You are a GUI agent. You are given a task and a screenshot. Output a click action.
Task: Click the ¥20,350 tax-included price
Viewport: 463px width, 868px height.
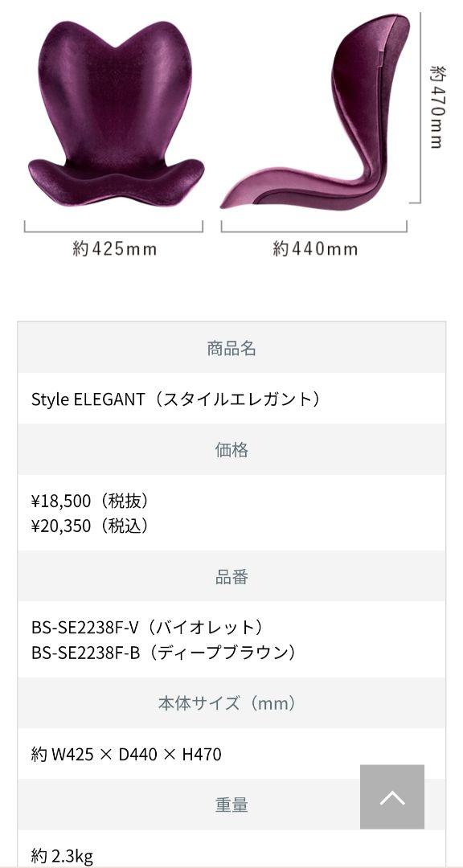[90, 526]
